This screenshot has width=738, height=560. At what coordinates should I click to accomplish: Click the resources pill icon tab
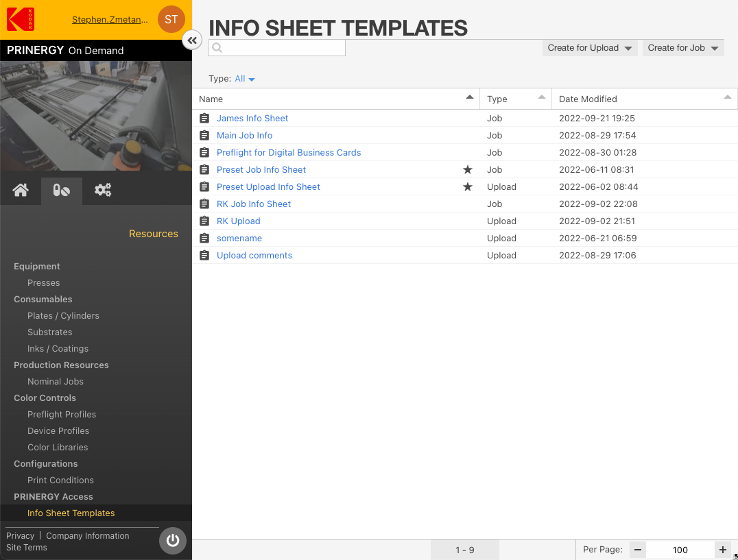pos(61,191)
